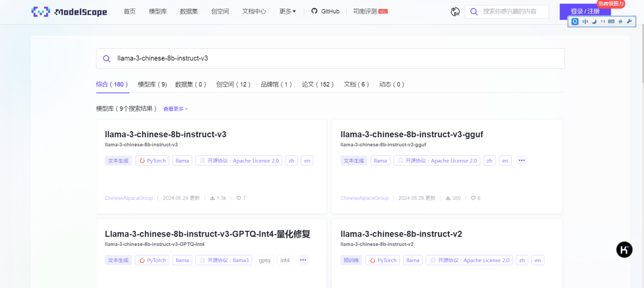The height and width of the screenshot is (288, 644).
Task: Click 文本生成 tag on the v3 card
Action: coord(118,161)
